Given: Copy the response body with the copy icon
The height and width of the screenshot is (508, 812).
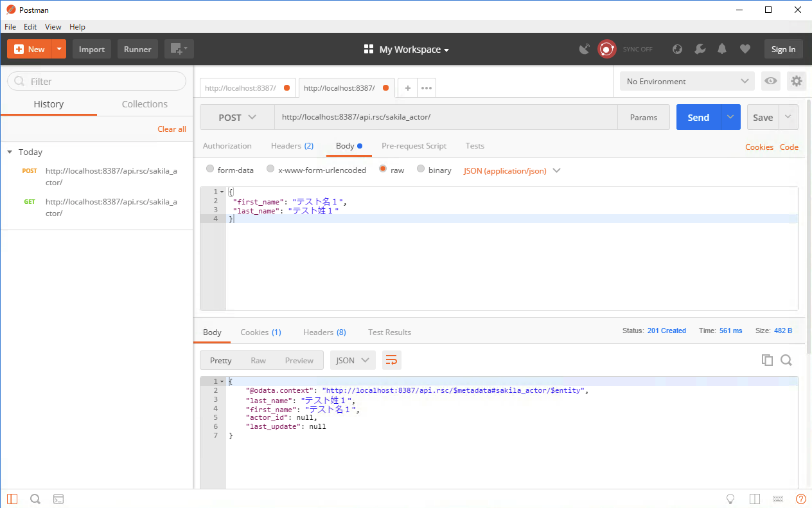Looking at the screenshot, I should tap(767, 360).
